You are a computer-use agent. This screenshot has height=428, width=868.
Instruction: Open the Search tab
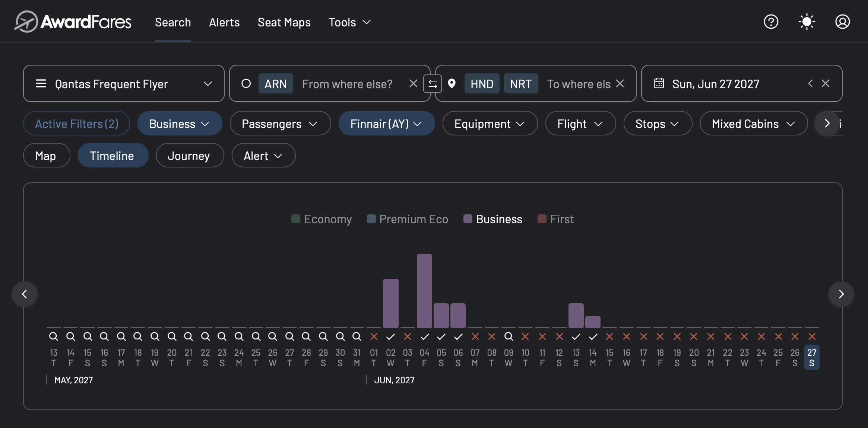173,22
